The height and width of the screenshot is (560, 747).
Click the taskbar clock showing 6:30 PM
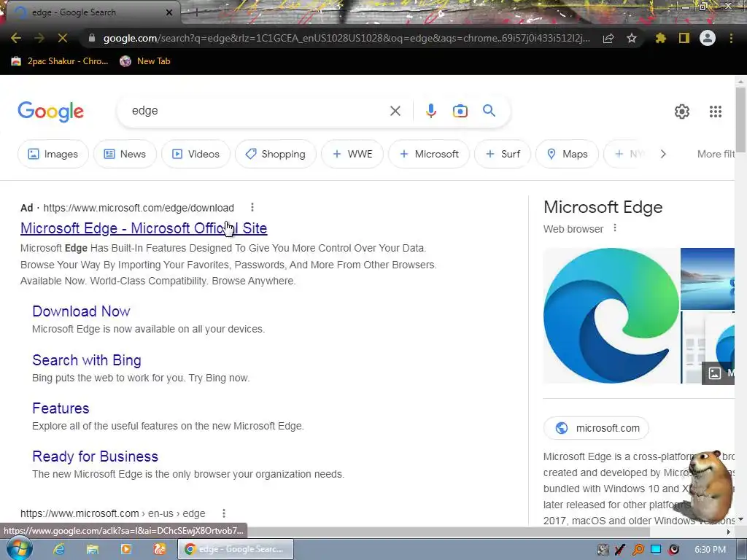[710, 550]
